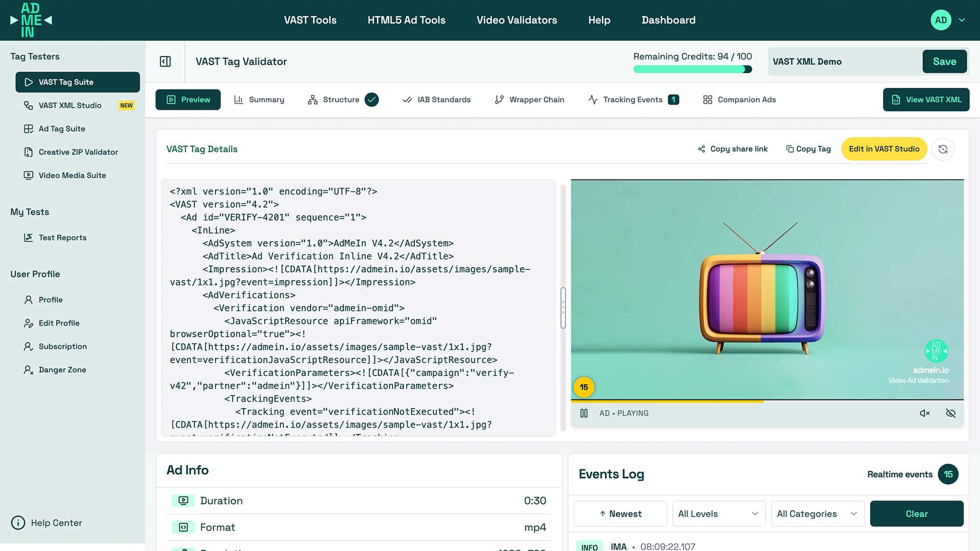Open Test Reports under My Tests
Image resolution: width=980 pixels, height=551 pixels.
[63, 237]
